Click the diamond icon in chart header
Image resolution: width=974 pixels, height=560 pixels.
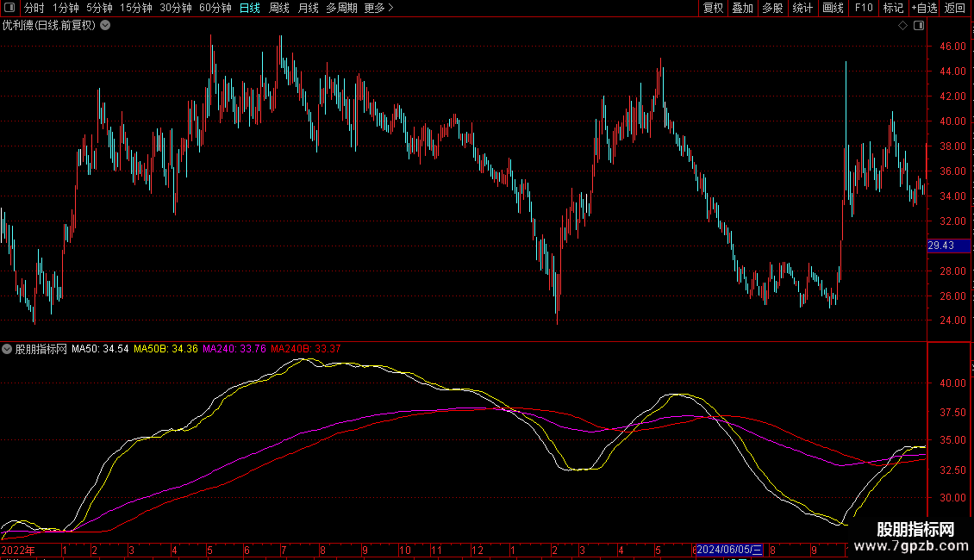pos(902,26)
